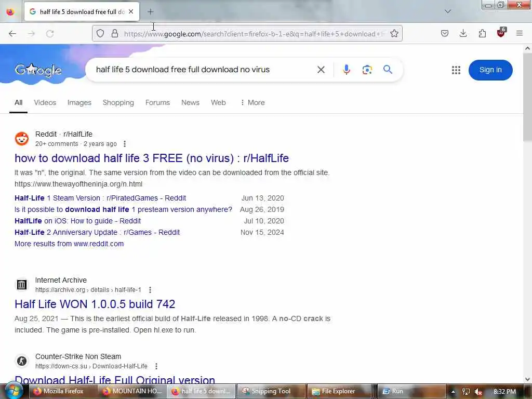This screenshot has width=532, height=399.
Task: Open the list all tabs chevron
Action: [447, 11]
